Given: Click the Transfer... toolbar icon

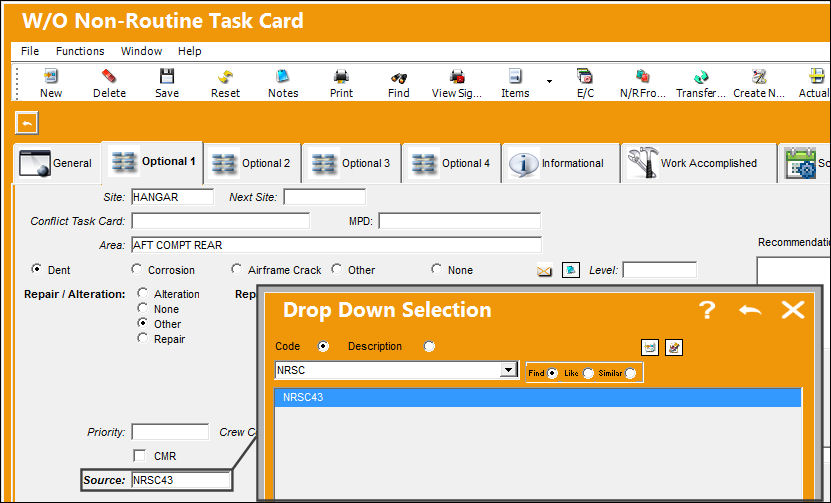Looking at the screenshot, I should (701, 77).
